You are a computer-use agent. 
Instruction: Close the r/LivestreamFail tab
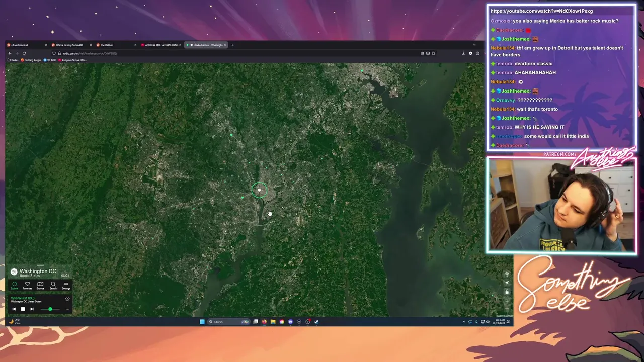(46, 45)
